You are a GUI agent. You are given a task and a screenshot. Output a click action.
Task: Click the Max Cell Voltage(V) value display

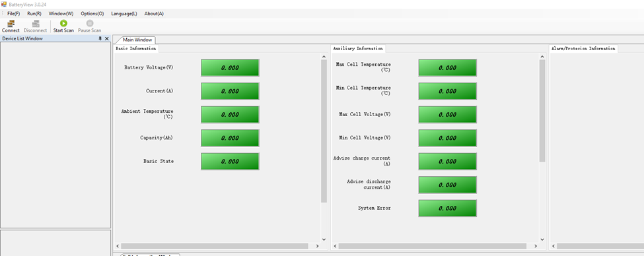[x=448, y=114]
